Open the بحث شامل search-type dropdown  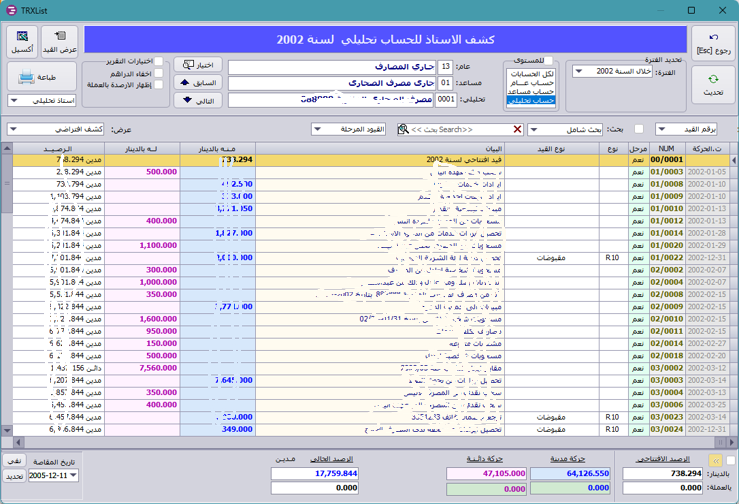pyautogui.click(x=533, y=129)
